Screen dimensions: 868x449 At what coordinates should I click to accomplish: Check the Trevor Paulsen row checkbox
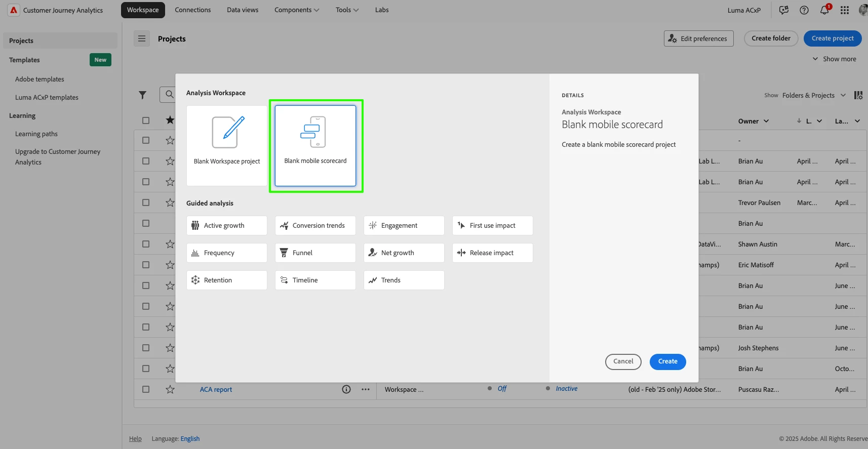(x=146, y=202)
